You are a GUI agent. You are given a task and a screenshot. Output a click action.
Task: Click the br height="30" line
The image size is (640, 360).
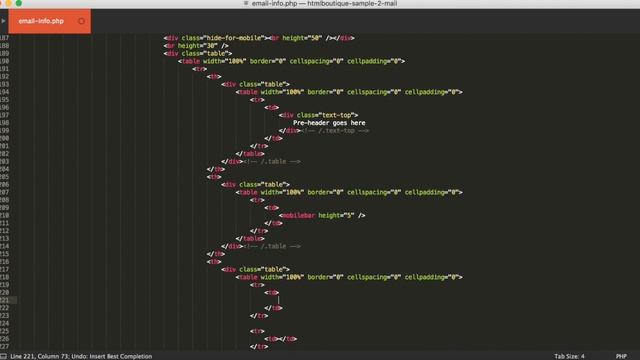point(196,46)
